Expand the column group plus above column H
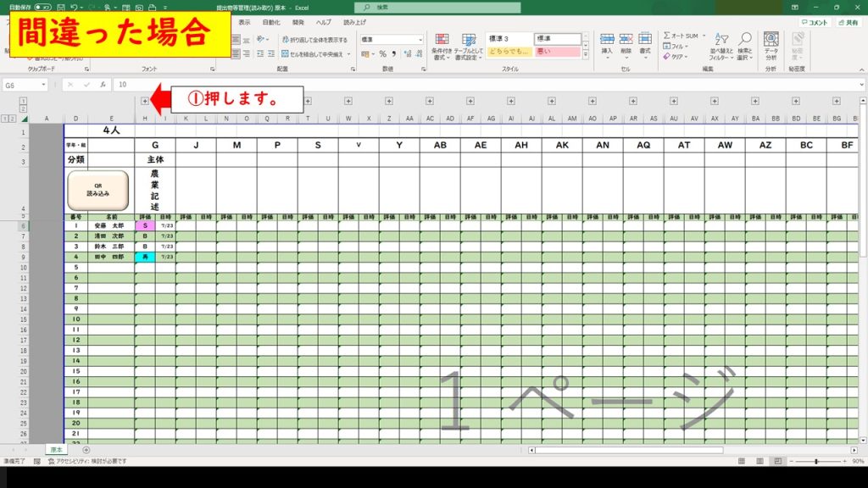This screenshot has height=488, width=868. pyautogui.click(x=144, y=102)
